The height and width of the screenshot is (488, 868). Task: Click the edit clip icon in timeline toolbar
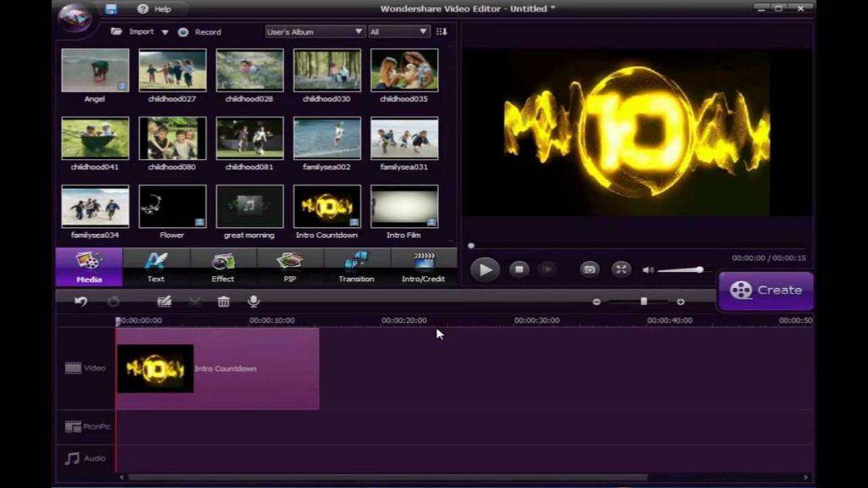pyautogui.click(x=164, y=301)
